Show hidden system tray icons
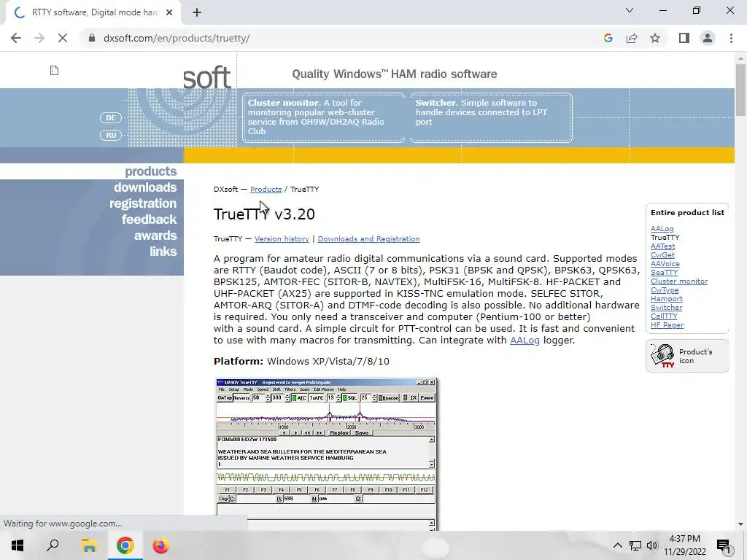This screenshot has height=560, width=747. pos(617,545)
